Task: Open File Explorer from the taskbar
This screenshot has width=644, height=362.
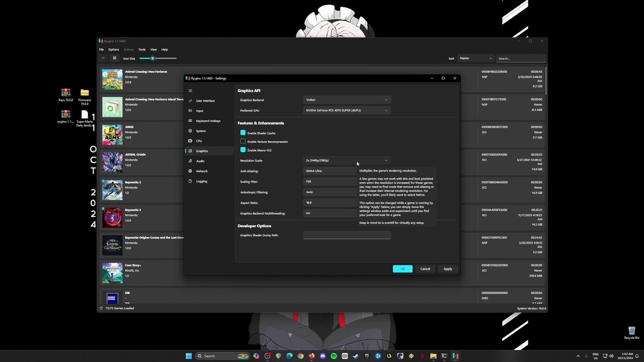Action: pos(433,356)
